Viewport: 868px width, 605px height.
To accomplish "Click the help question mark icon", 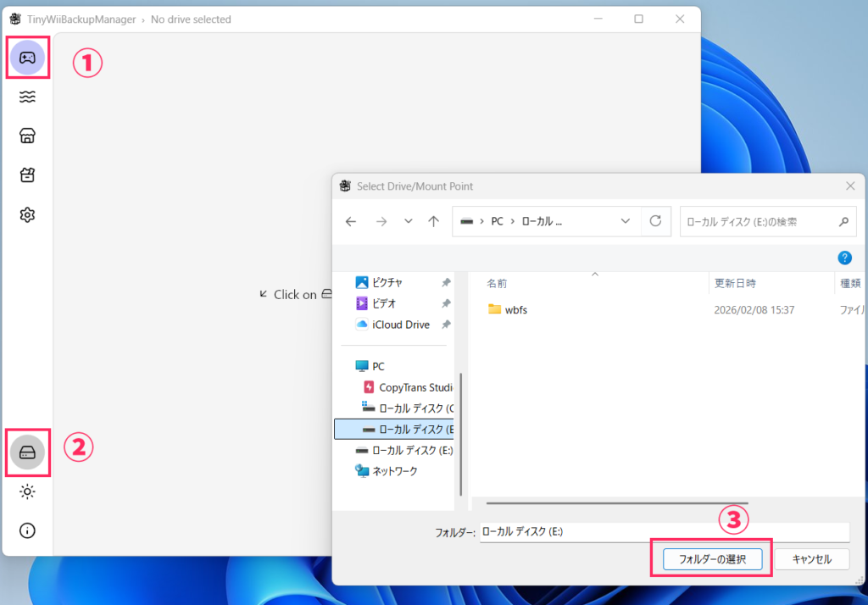I will tap(844, 258).
